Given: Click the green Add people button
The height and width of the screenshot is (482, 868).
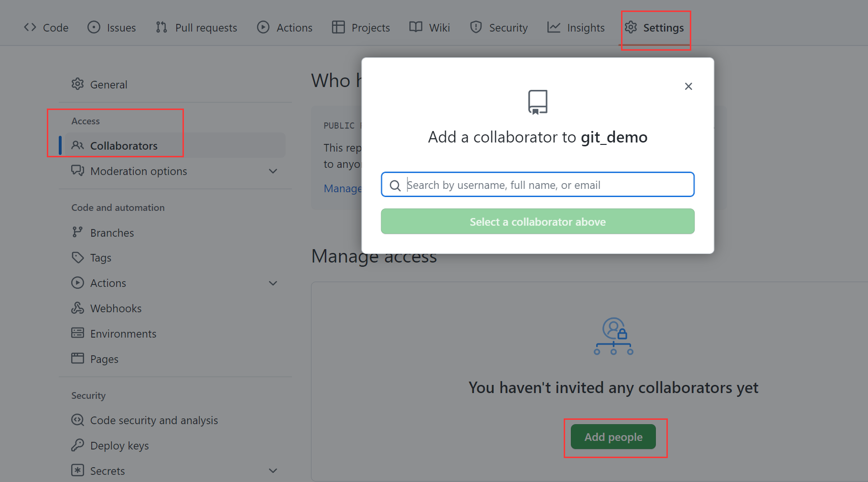Looking at the screenshot, I should tap(613, 437).
